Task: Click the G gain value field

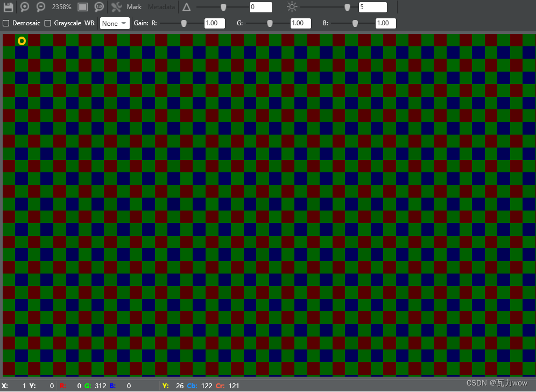Action: click(x=301, y=23)
